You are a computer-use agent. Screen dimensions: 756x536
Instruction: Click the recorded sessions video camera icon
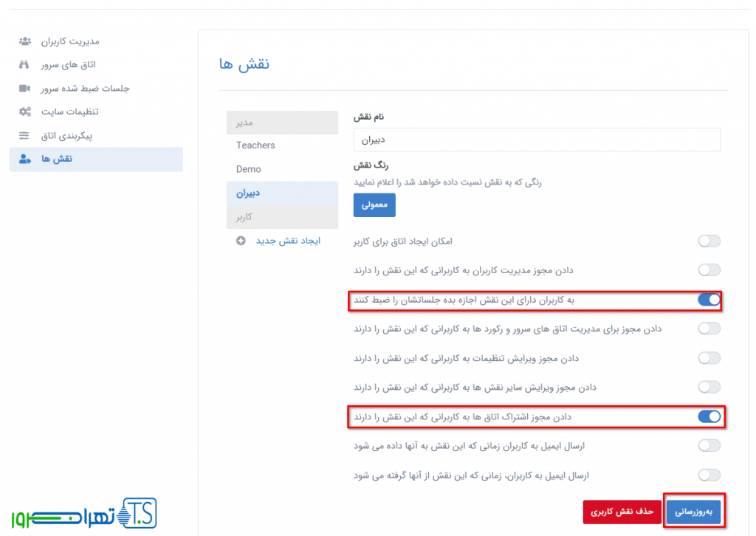pos(24,88)
